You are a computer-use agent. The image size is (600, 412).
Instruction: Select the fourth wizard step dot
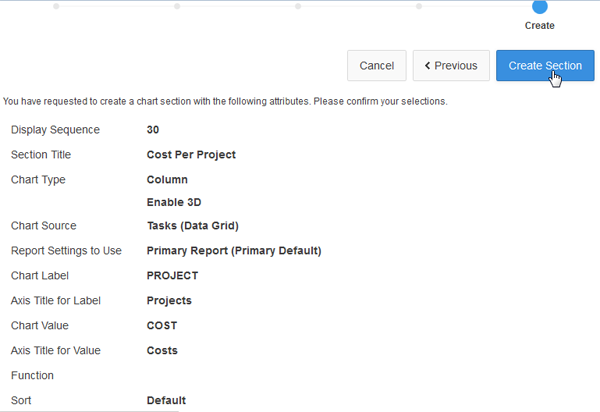[419, 6]
